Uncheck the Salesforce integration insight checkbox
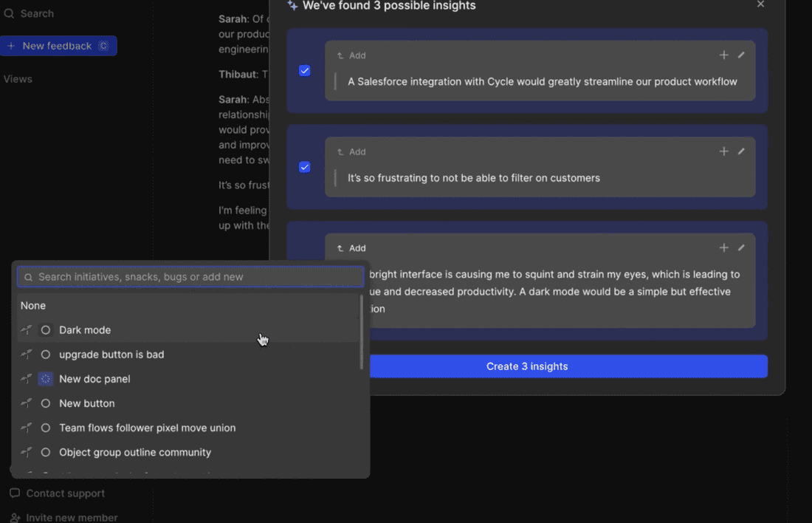This screenshot has width=812, height=523. (x=305, y=71)
